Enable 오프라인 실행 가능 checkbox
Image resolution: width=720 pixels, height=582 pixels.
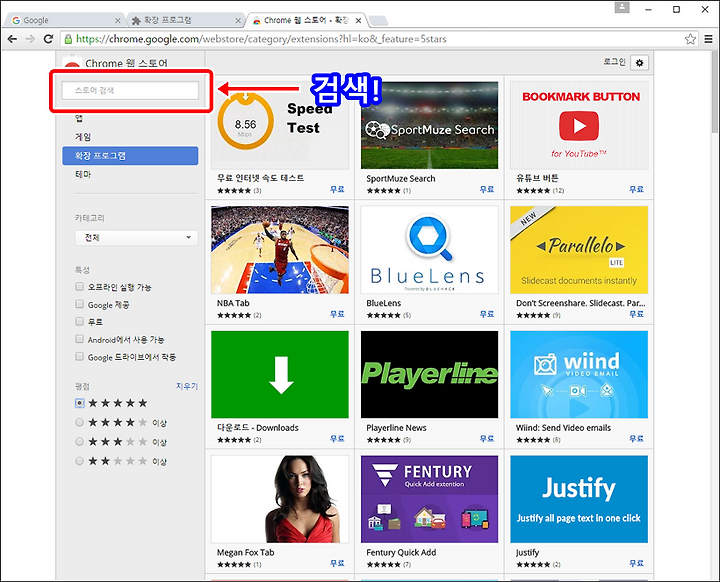[x=79, y=287]
